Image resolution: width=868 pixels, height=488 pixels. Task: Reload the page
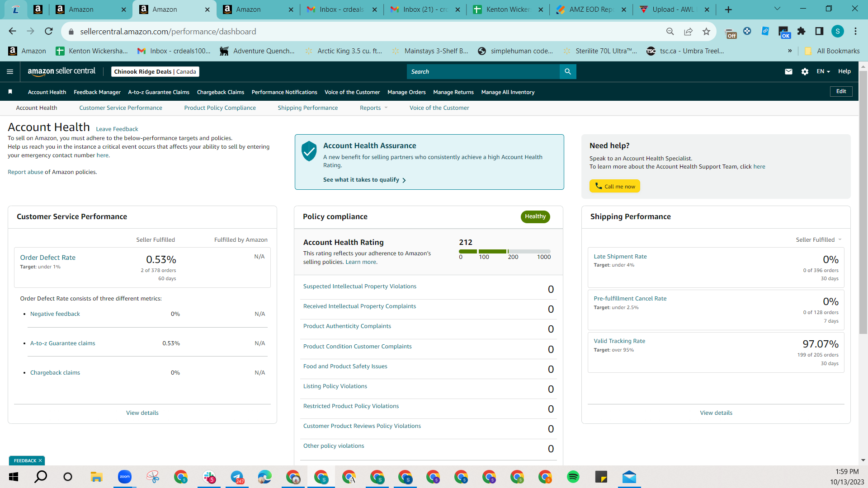pyautogui.click(x=49, y=31)
